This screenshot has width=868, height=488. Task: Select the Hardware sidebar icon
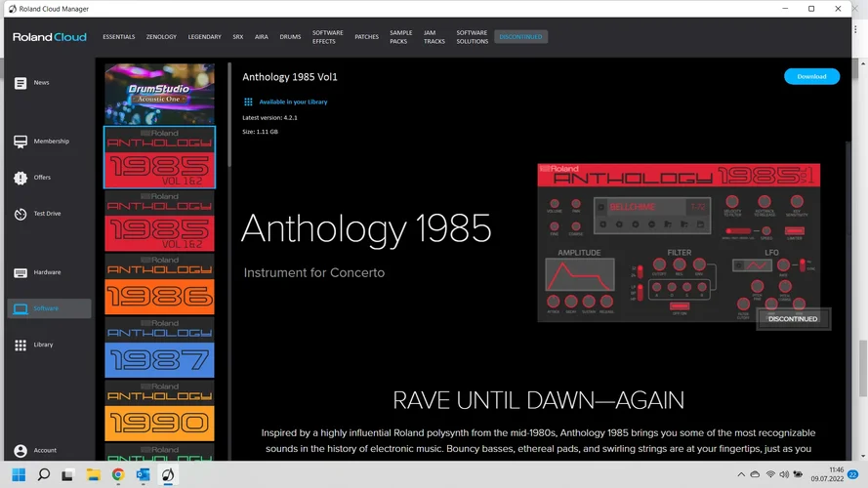click(x=21, y=272)
